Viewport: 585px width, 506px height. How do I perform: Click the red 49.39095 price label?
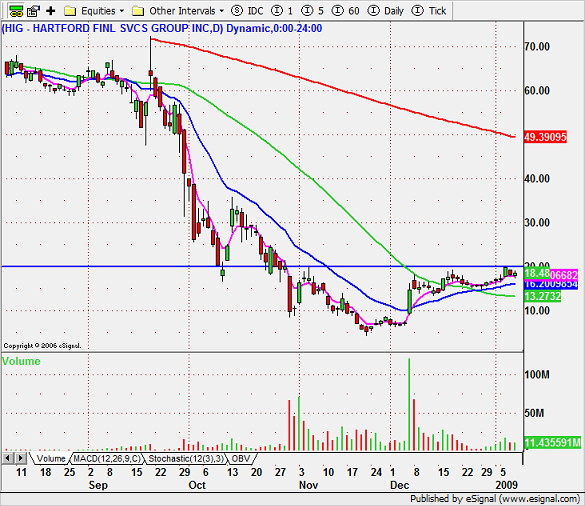click(545, 137)
